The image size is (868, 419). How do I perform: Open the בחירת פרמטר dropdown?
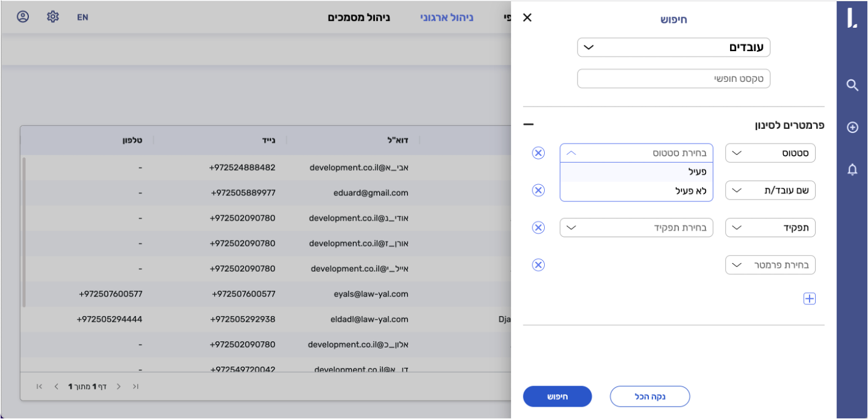770,265
